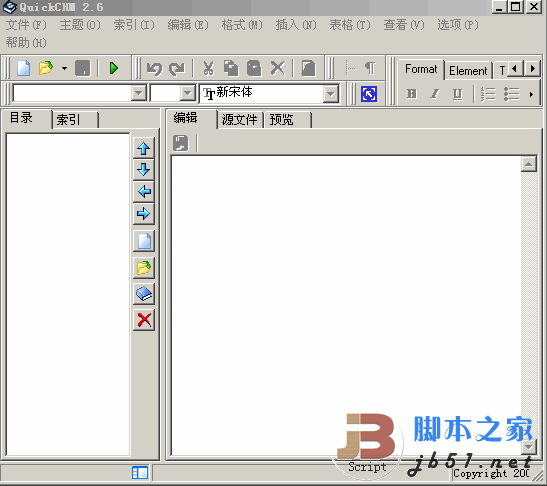
Task: Click the QuickCHM app icon in title bar
Action: (x=9, y=7)
